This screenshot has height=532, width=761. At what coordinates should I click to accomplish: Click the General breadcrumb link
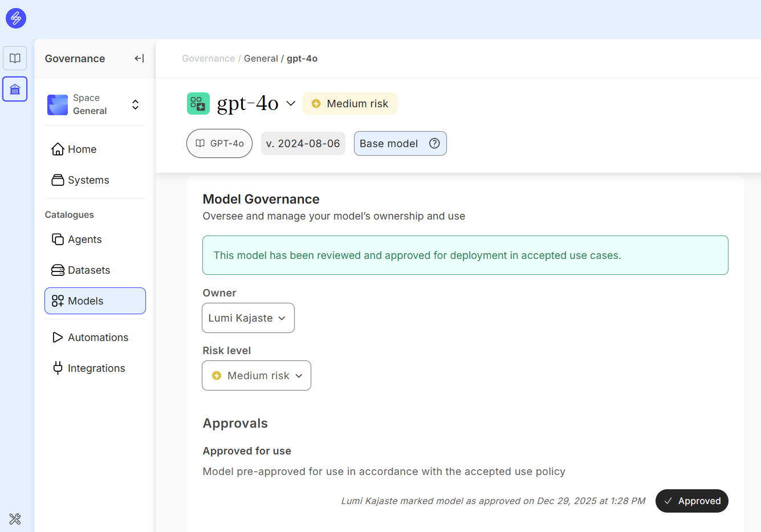click(261, 58)
